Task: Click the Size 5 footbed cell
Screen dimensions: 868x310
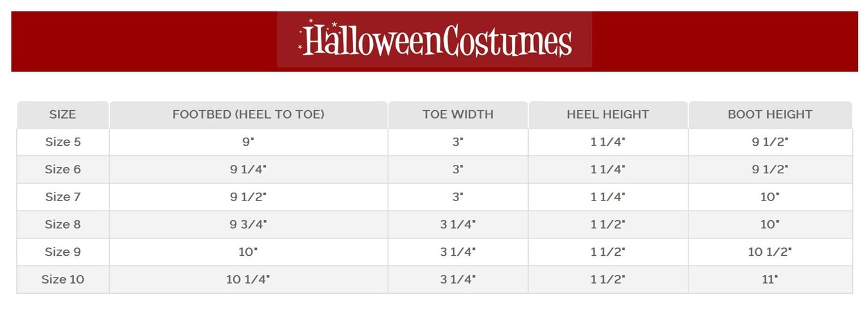Action: pos(248,142)
